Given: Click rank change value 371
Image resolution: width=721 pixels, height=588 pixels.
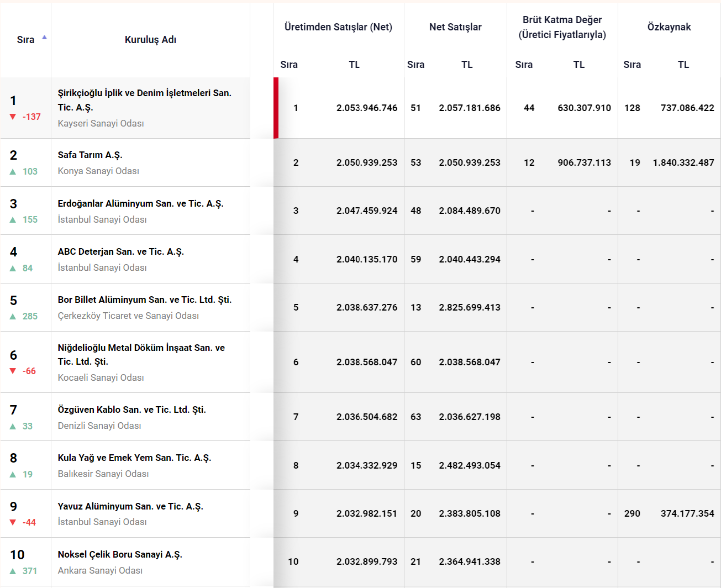Looking at the screenshot, I should pos(30,571).
